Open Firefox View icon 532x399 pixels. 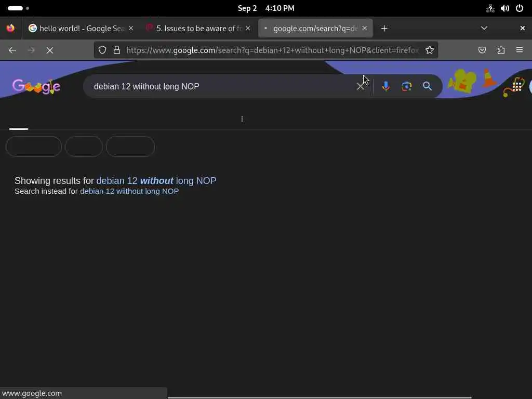click(x=10, y=28)
